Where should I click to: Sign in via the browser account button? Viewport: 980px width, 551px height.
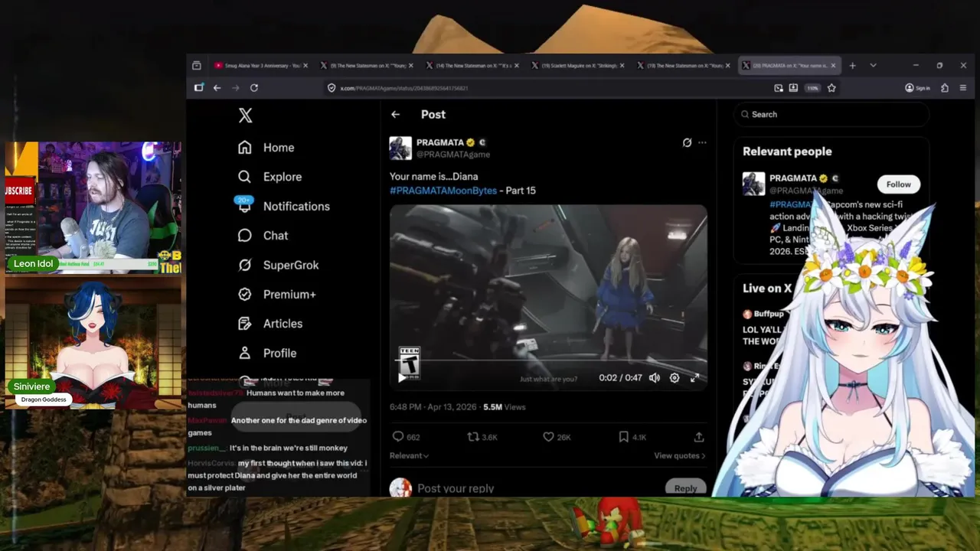(x=917, y=88)
